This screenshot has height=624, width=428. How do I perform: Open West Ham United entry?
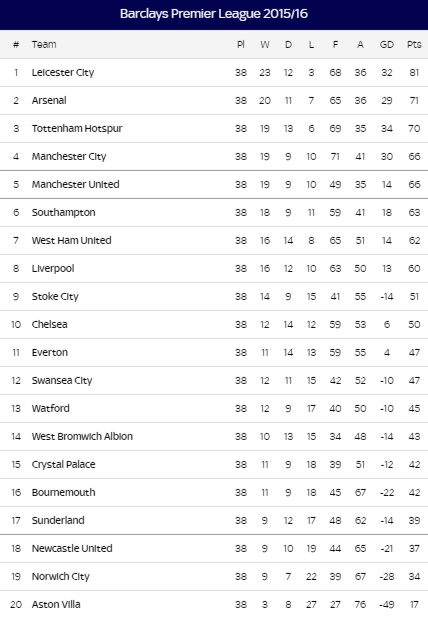tap(72, 240)
